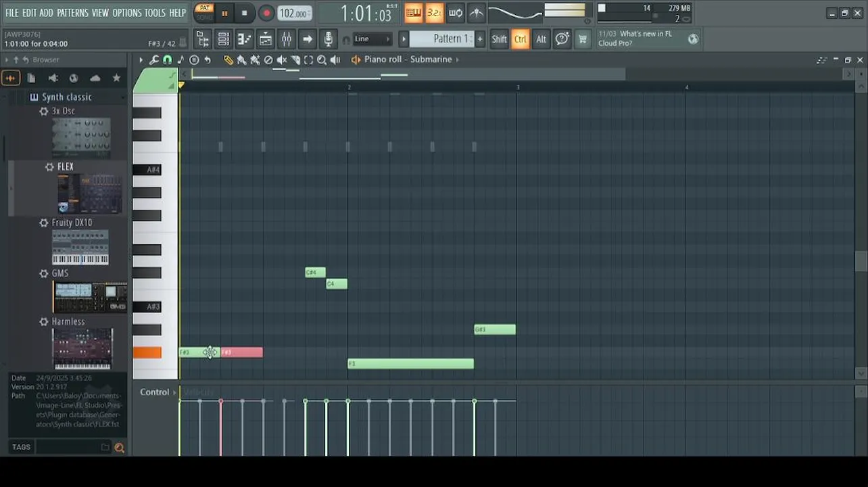The image size is (868, 487).
Task: Open the Mixer icon
Action: [x=287, y=39]
